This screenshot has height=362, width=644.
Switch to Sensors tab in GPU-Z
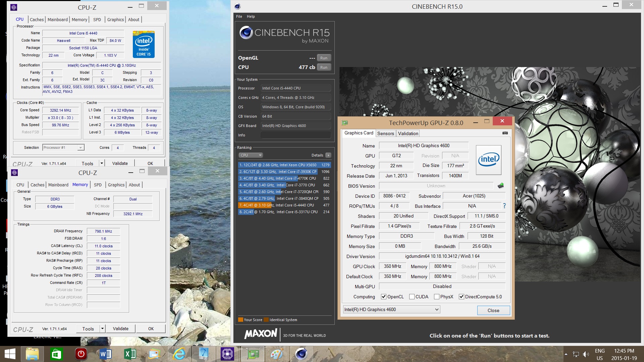point(385,133)
